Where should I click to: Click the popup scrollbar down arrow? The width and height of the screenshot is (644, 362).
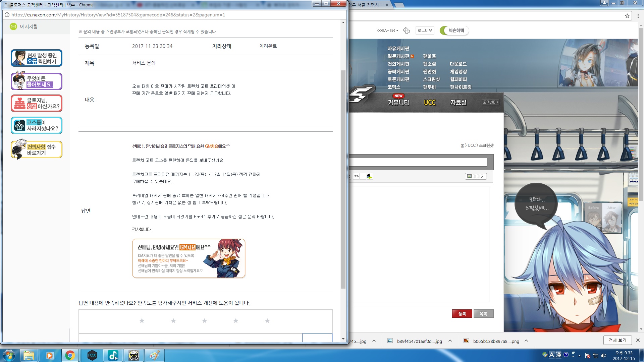pyautogui.click(x=343, y=339)
